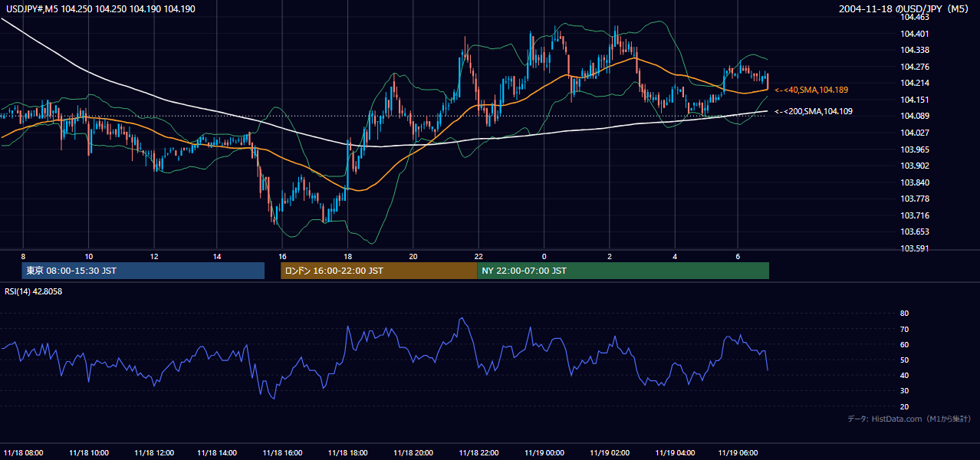Click price axis value 103.778

(x=916, y=199)
